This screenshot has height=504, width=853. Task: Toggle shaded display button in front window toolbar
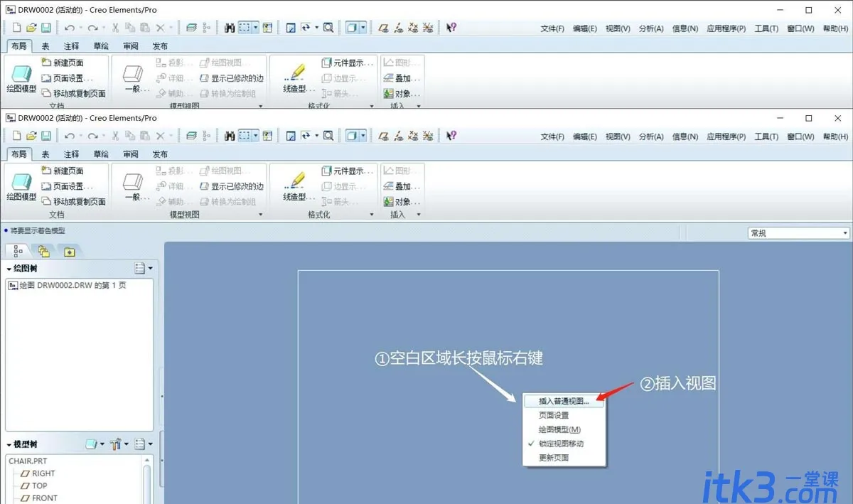[352, 136]
